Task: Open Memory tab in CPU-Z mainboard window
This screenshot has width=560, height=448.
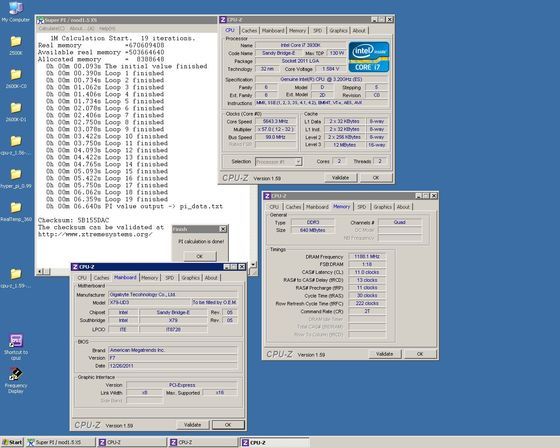Action: (149, 278)
